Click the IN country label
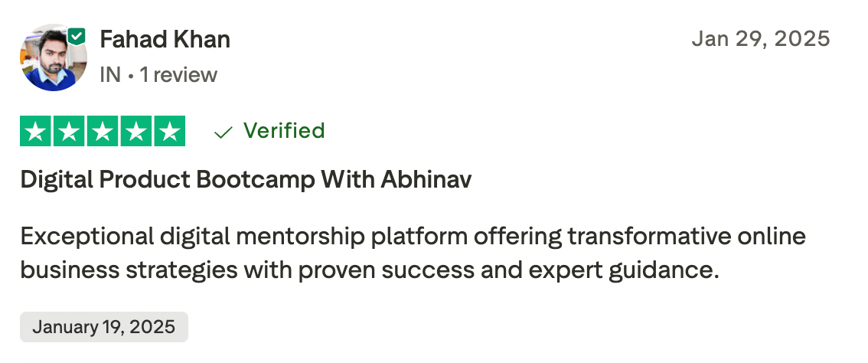Screen dimensions: 868x363 click(x=109, y=75)
